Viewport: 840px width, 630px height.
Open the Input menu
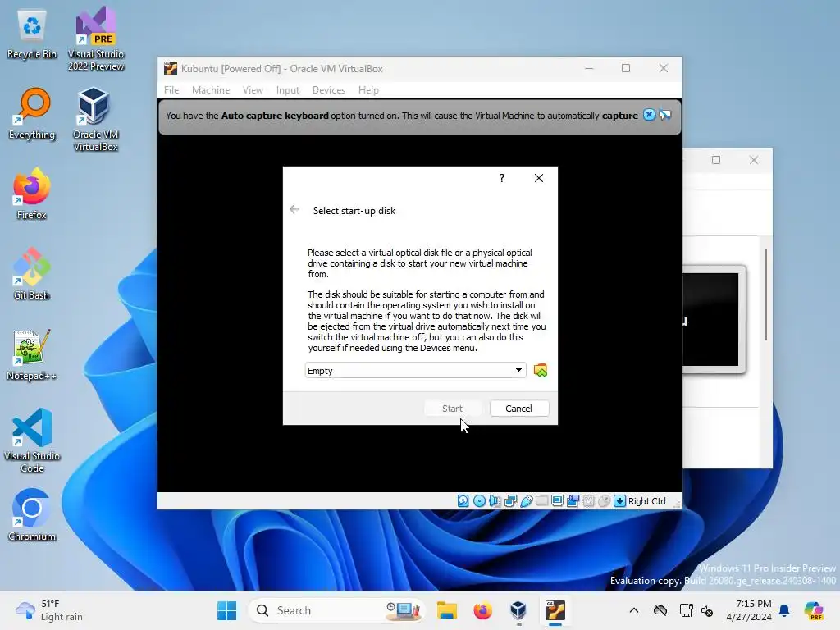(288, 90)
